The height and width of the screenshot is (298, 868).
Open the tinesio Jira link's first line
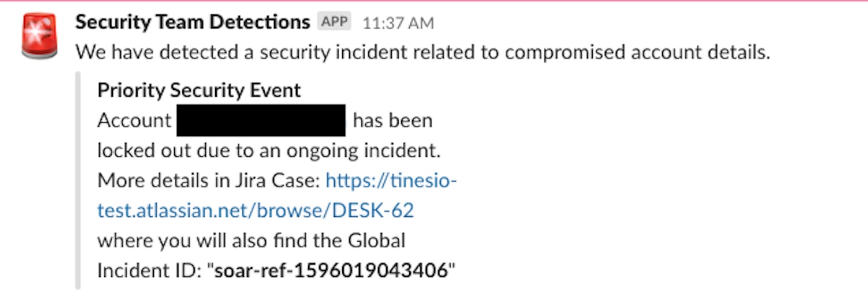391,181
